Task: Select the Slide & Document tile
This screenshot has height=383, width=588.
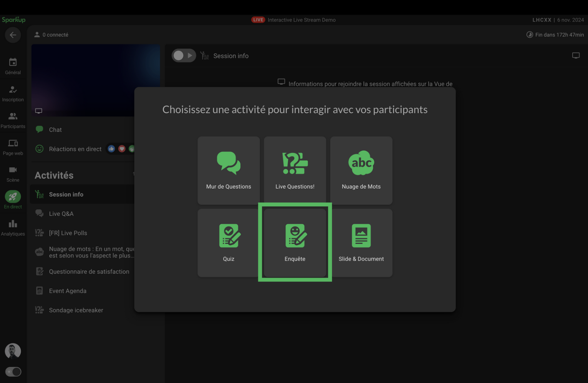Action: (361, 242)
